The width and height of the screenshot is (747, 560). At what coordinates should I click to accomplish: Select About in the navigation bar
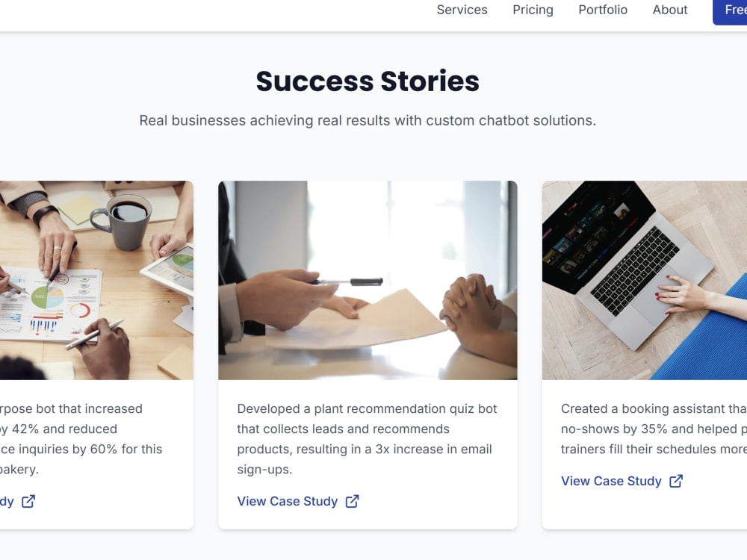pyautogui.click(x=670, y=10)
